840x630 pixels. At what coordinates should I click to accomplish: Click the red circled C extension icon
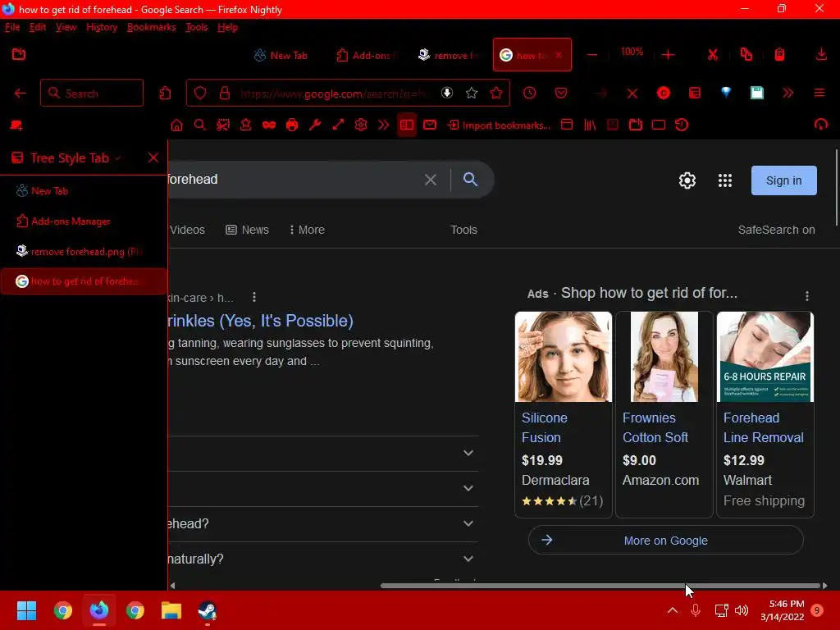(x=663, y=94)
